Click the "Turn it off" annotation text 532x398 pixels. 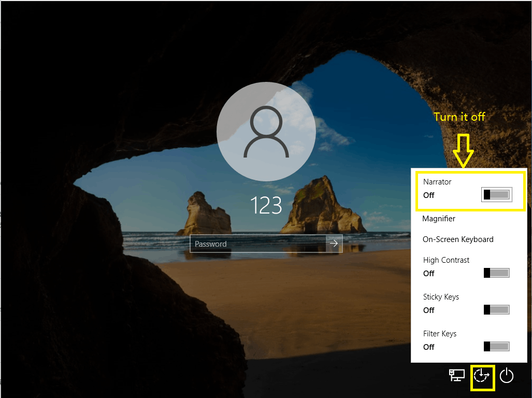(x=459, y=117)
